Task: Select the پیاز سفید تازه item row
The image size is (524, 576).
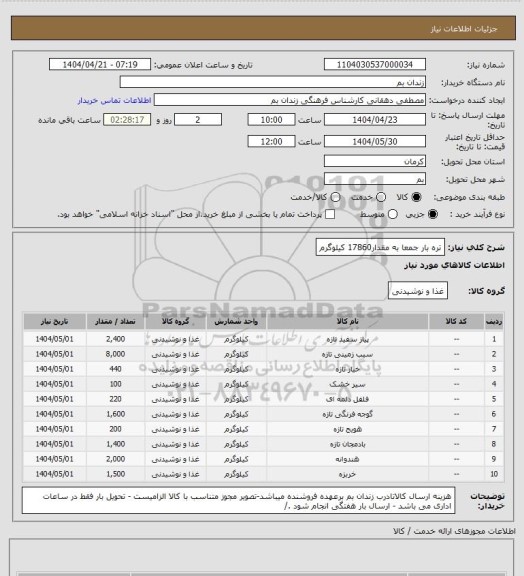Action: click(x=263, y=339)
